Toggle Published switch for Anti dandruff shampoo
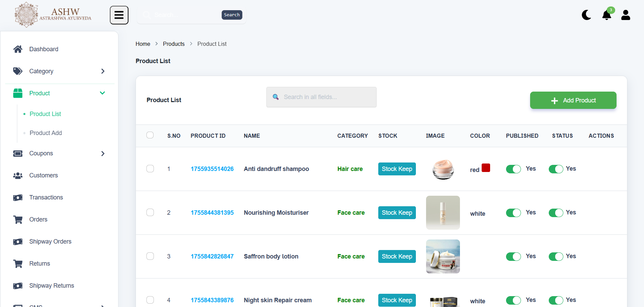644x307 pixels. point(513,169)
